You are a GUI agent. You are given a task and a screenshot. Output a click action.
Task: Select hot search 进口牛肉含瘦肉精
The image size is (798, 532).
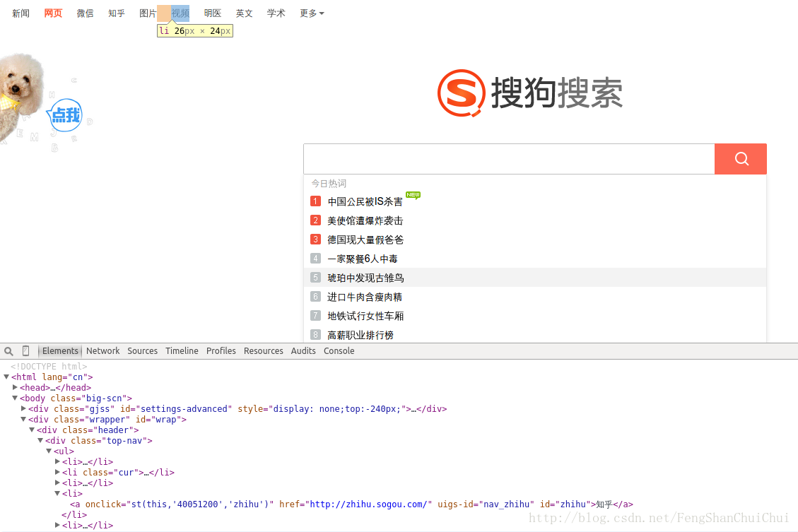pos(365,297)
